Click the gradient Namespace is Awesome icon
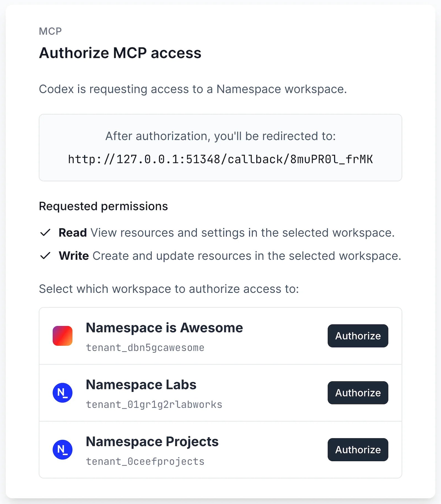The height and width of the screenshot is (504, 441). (x=63, y=336)
